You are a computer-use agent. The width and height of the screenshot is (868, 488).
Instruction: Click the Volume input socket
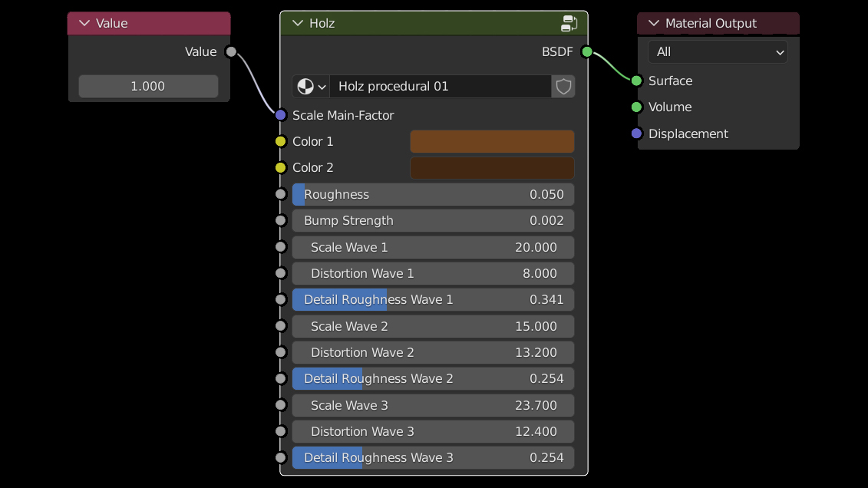[636, 107]
